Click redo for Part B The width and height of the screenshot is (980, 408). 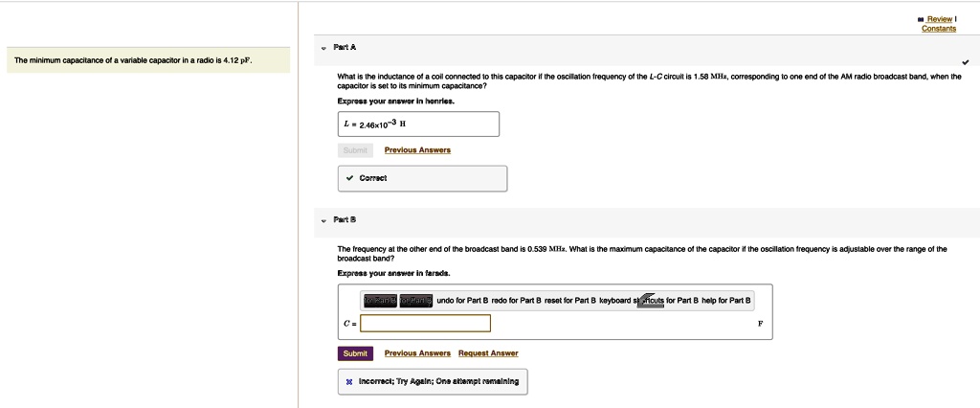(516, 301)
